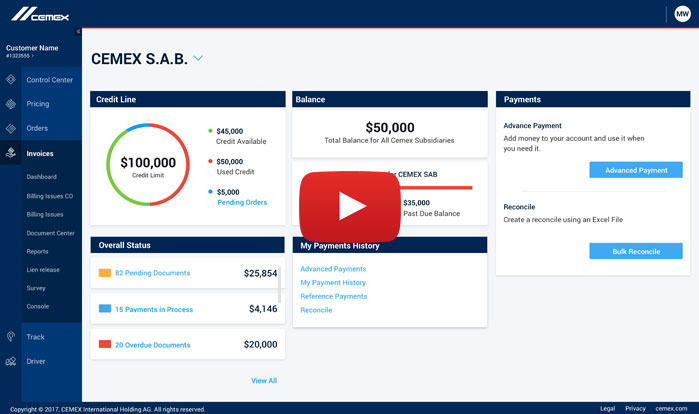Image resolution: width=699 pixels, height=414 pixels.
Task: Go to Dashboard under Invoices
Action: (41, 177)
